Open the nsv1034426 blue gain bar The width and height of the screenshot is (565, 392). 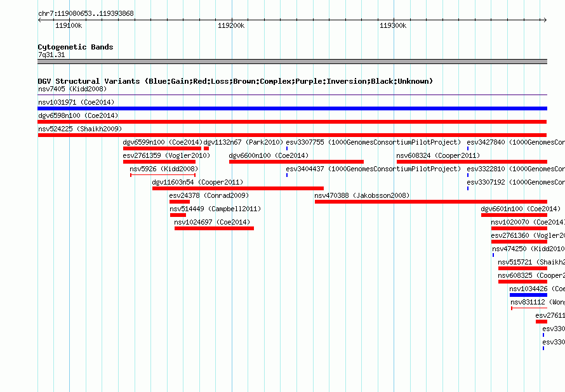(x=528, y=295)
